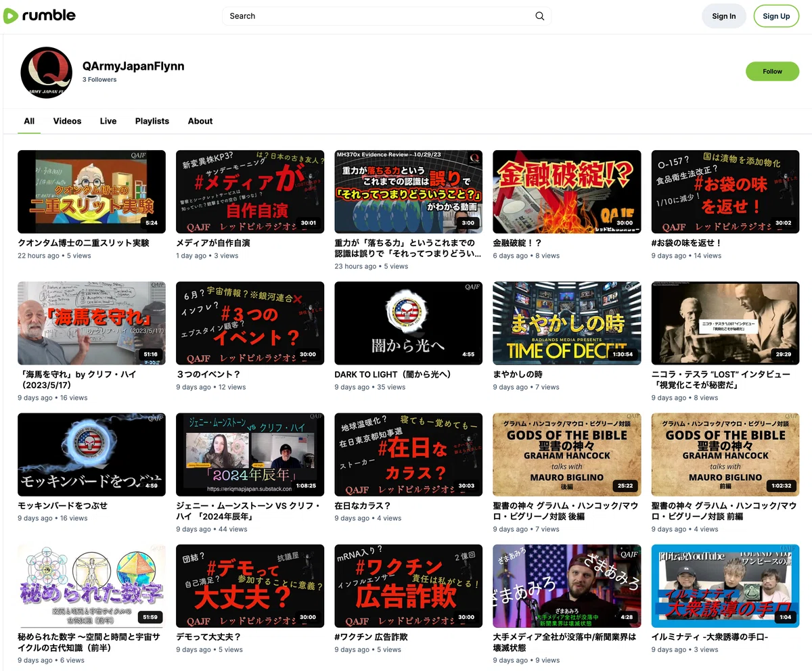Click the title 聖書の神々 対談 前編

(724, 511)
